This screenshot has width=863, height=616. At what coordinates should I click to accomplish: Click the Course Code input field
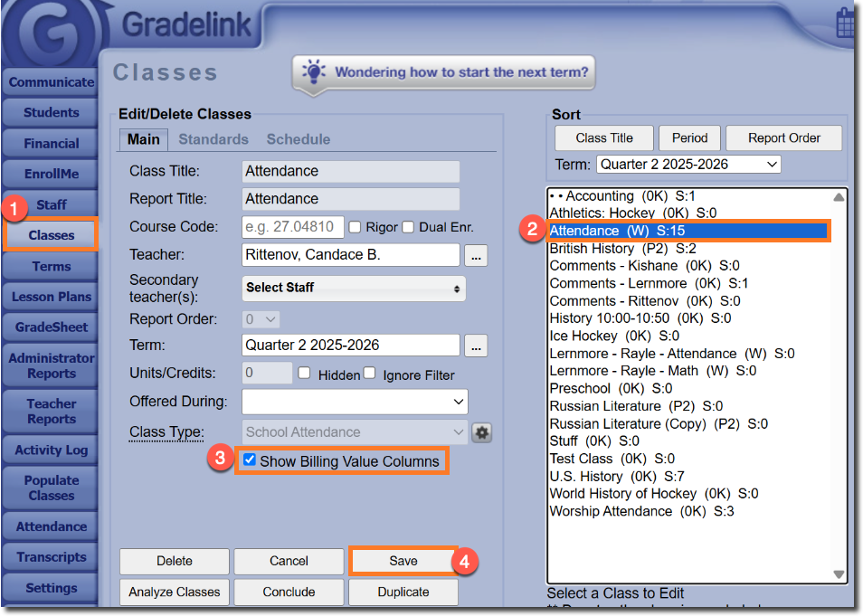293,227
